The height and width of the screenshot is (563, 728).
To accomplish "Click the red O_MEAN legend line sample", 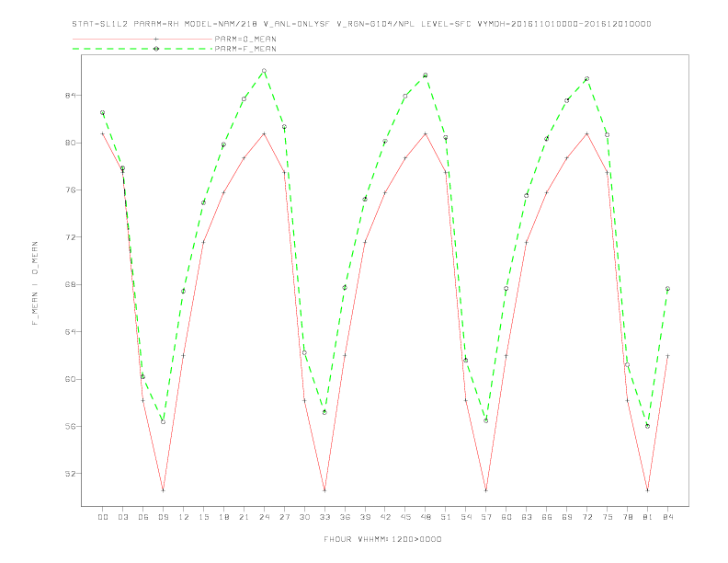I will [x=142, y=39].
